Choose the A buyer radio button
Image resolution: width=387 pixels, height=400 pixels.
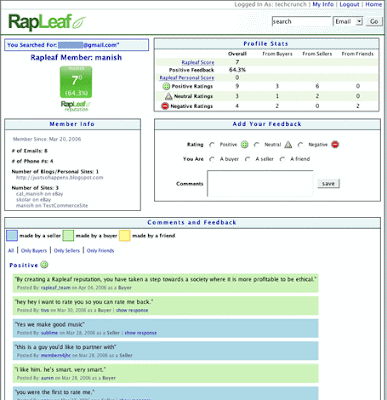coord(212,159)
